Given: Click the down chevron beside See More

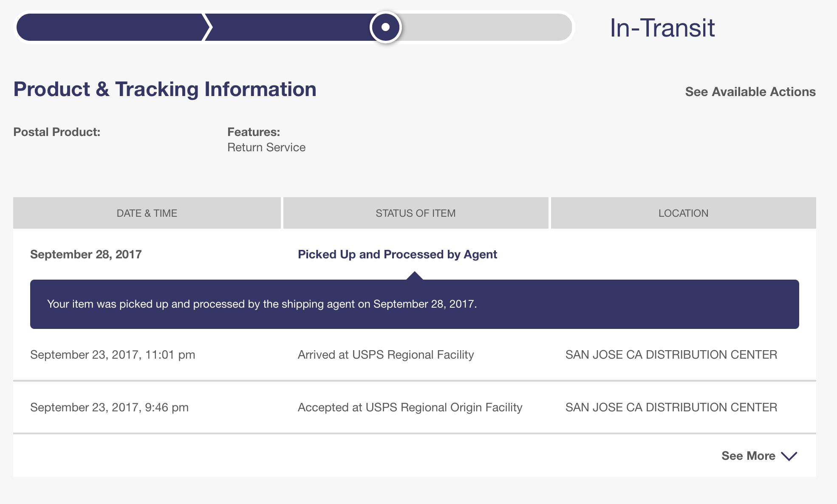Looking at the screenshot, I should (x=789, y=456).
